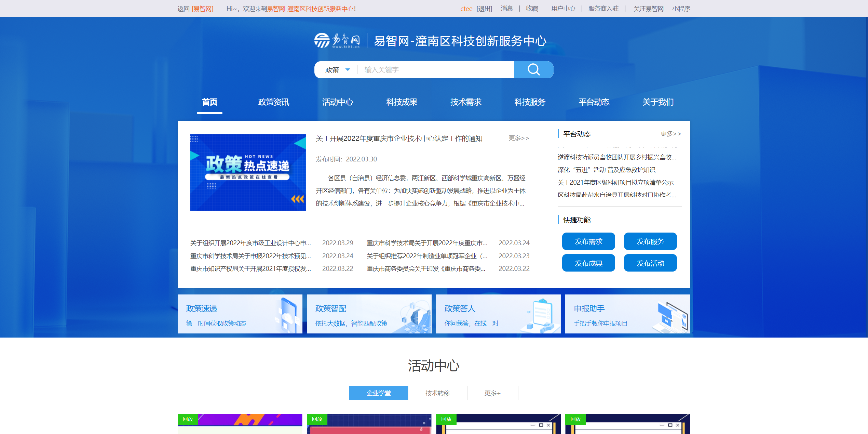
Task: Click the 易智网 logo in header
Action: click(x=337, y=41)
